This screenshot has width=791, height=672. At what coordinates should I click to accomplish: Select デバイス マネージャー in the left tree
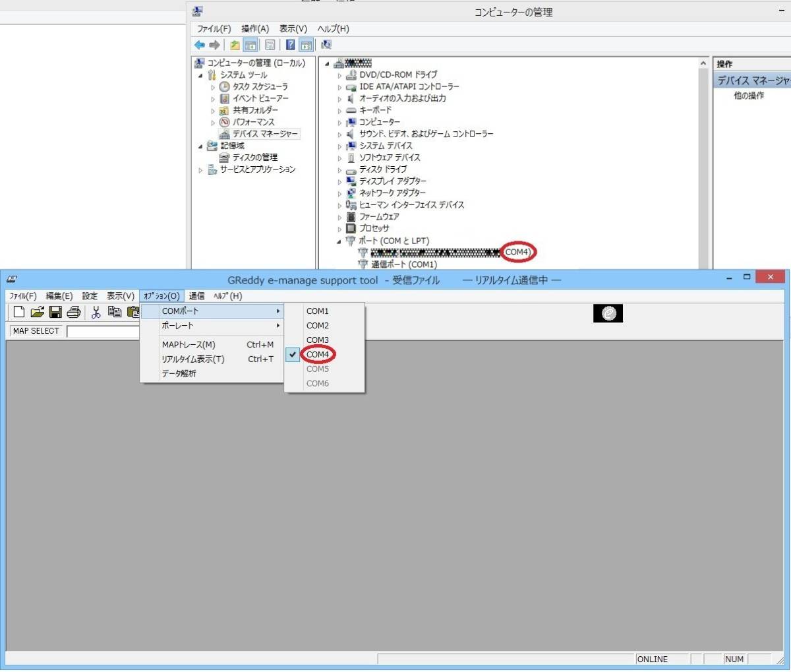pyautogui.click(x=264, y=134)
